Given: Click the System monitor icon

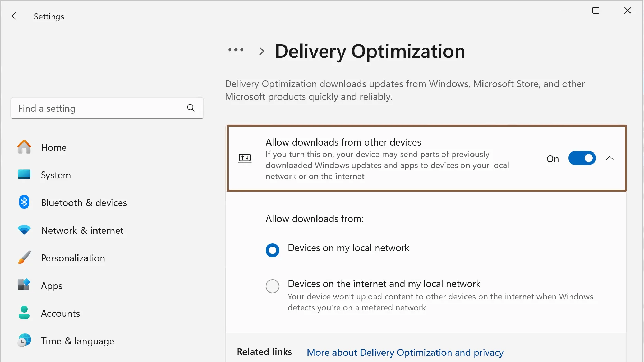Looking at the screenshot, I should pos(24,175).
